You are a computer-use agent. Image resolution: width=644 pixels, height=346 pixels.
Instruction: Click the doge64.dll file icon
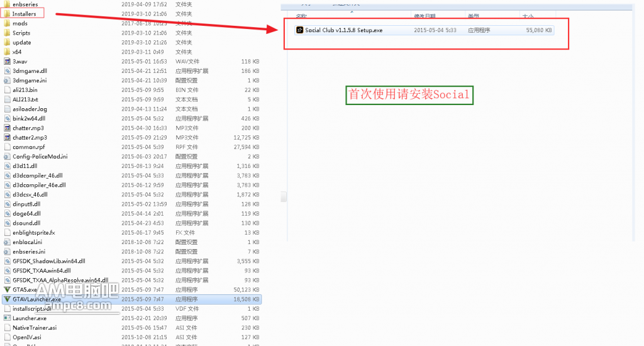click(7, 213)
